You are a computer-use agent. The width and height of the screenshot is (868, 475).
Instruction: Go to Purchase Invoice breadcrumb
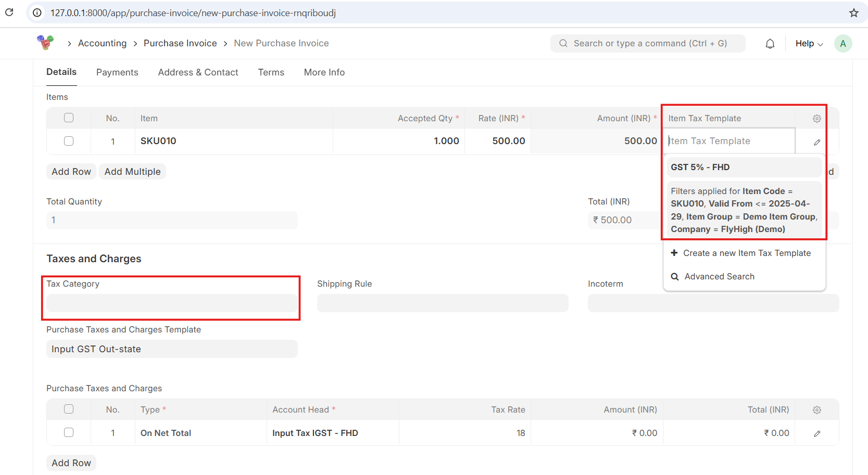pyautogui.click(x=180, y=43)
